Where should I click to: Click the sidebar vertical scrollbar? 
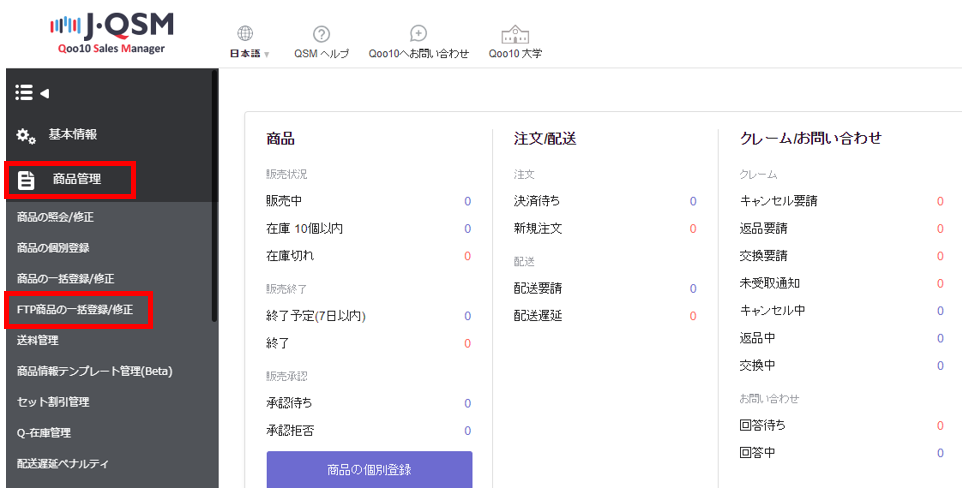click(214, 196)
